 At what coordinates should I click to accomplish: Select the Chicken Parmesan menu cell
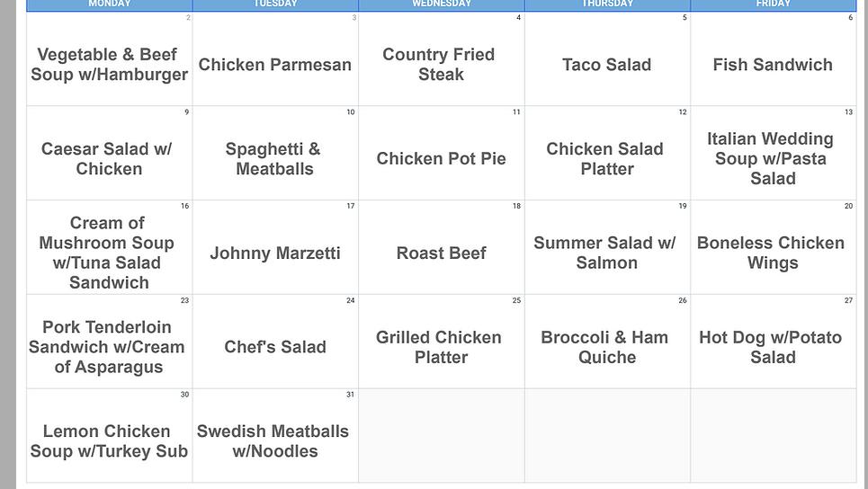coord(275,65)
